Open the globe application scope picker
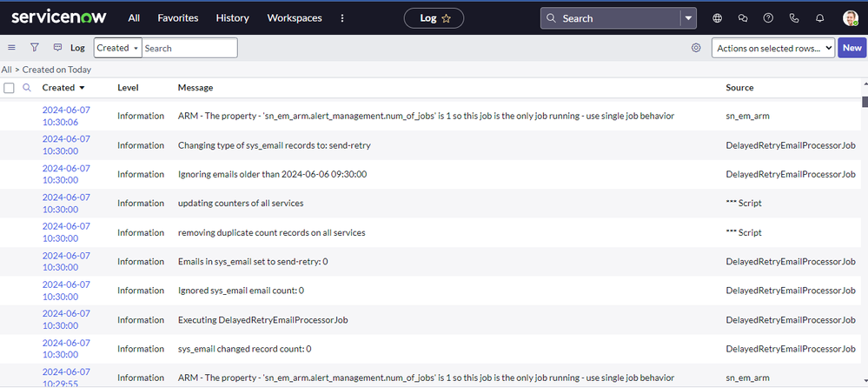The width and height of the screenshot is (868, 388). tap(718, 18)
